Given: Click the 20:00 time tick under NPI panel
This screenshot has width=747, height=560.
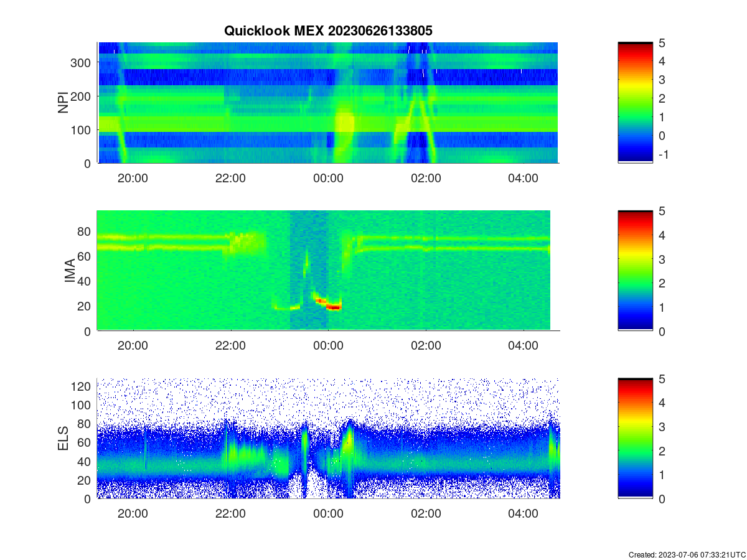Looking at the screenshot, I should click(133, 177).
